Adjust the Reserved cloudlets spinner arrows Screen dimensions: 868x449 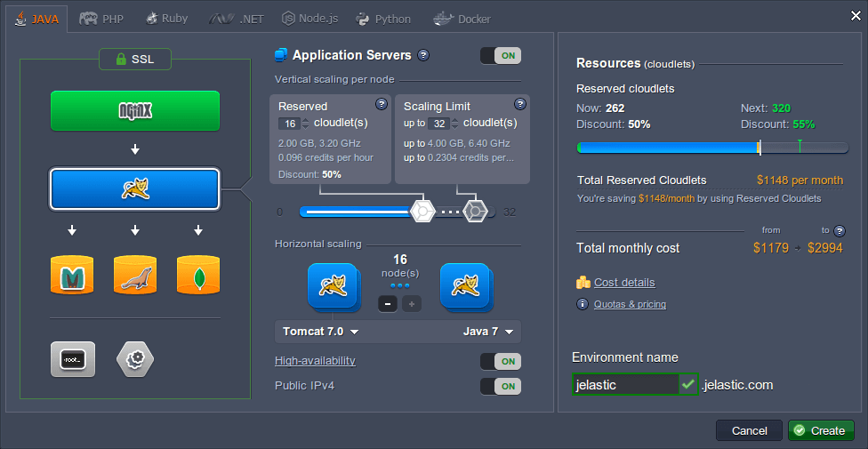point(306,124)
